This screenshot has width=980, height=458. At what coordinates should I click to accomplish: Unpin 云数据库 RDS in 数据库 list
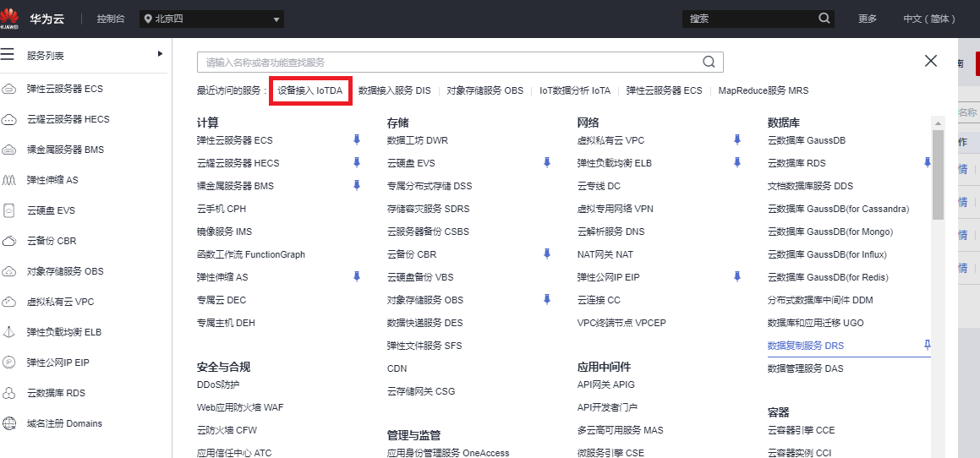928,162
